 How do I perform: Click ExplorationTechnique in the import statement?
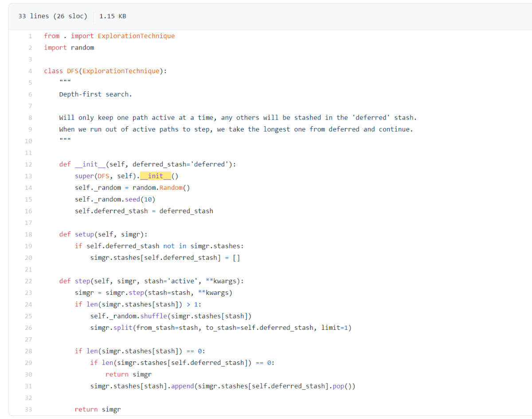click(136, 36)
